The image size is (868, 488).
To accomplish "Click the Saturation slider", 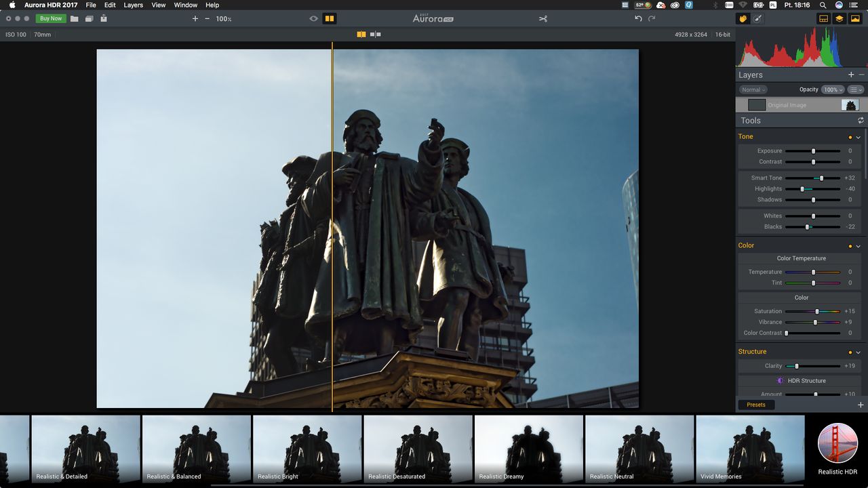I will click(x=813, y=312).
